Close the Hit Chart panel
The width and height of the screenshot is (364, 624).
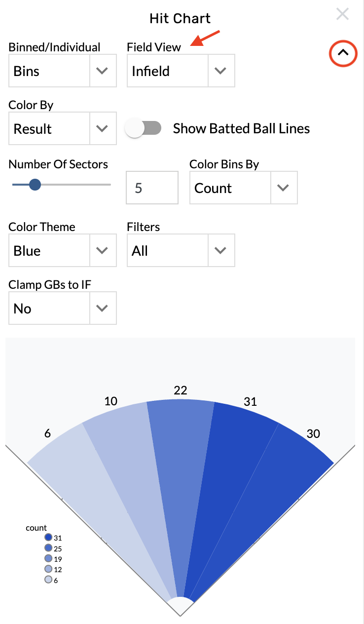click(x=342, y=14)
